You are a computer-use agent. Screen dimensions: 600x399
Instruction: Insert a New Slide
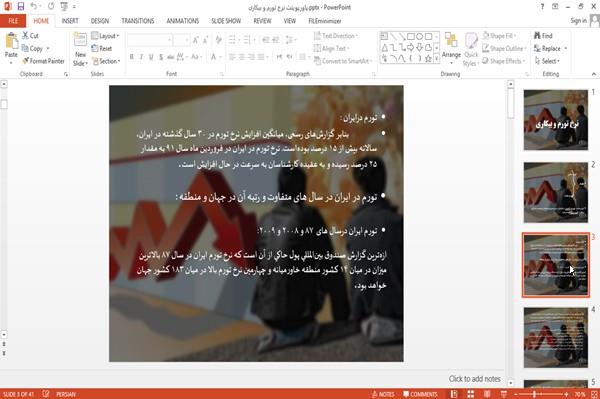point(80,49)
